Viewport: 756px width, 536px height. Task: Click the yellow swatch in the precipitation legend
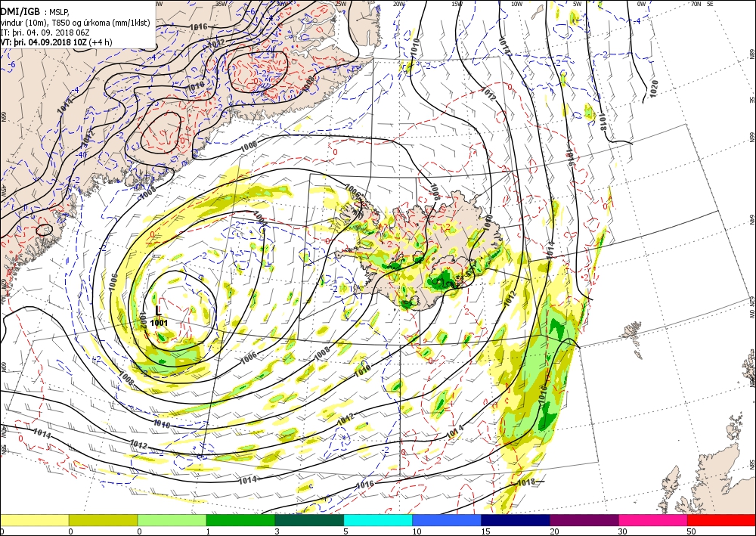(34, 520)
